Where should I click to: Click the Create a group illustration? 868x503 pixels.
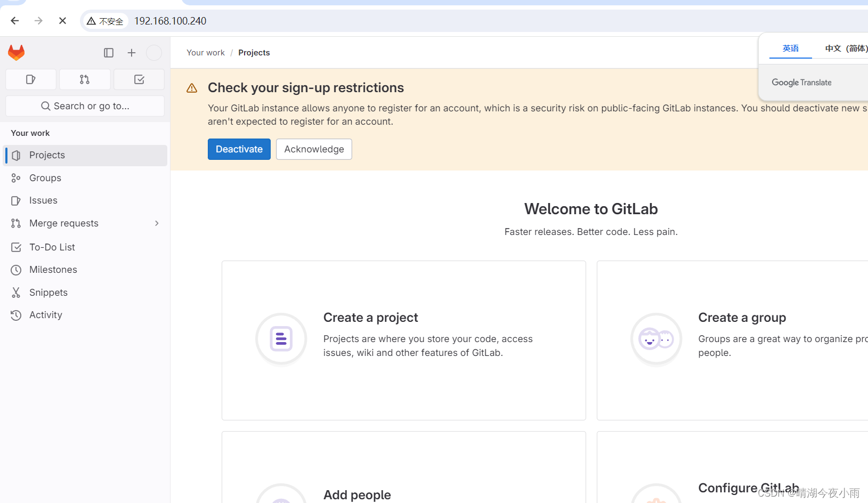656,339
